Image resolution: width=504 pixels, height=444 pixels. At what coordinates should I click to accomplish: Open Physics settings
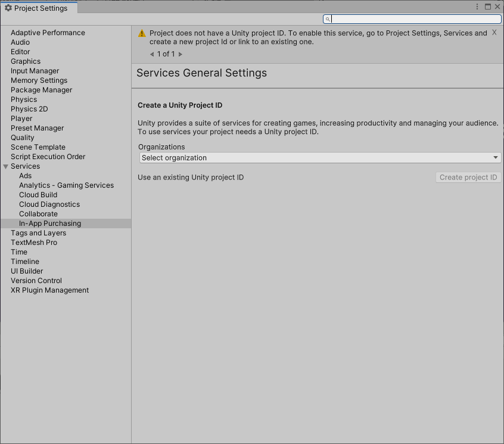point(24,100)
